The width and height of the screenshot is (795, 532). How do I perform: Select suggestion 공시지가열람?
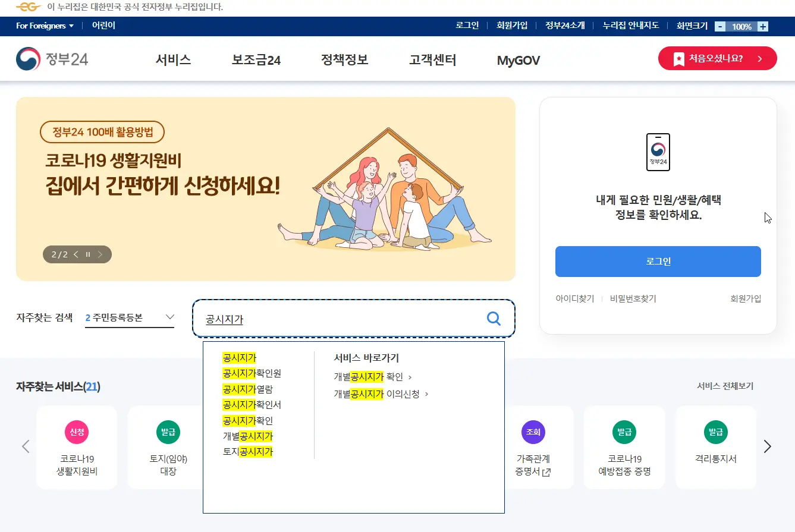tap(247, 389)
